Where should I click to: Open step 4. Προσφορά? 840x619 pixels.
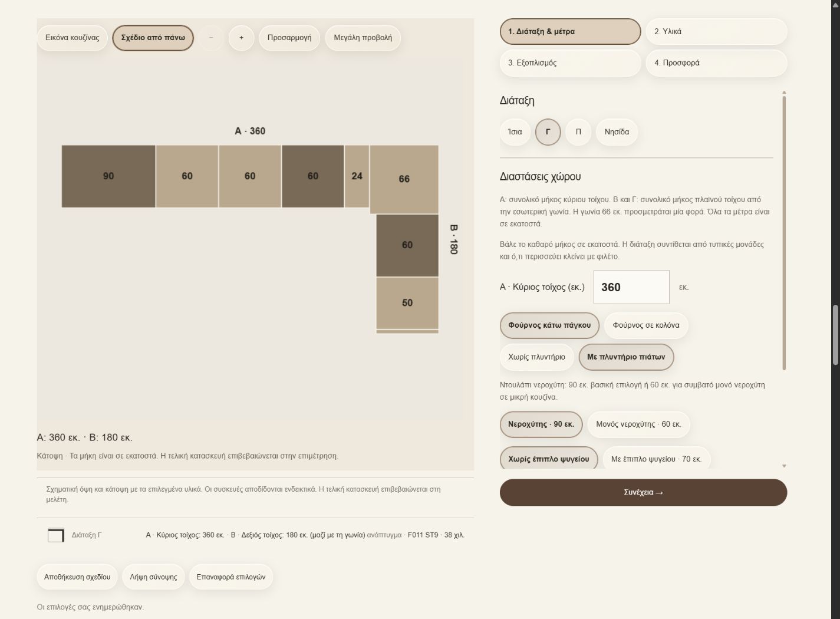pyautogui.click(x=716, y=63)
